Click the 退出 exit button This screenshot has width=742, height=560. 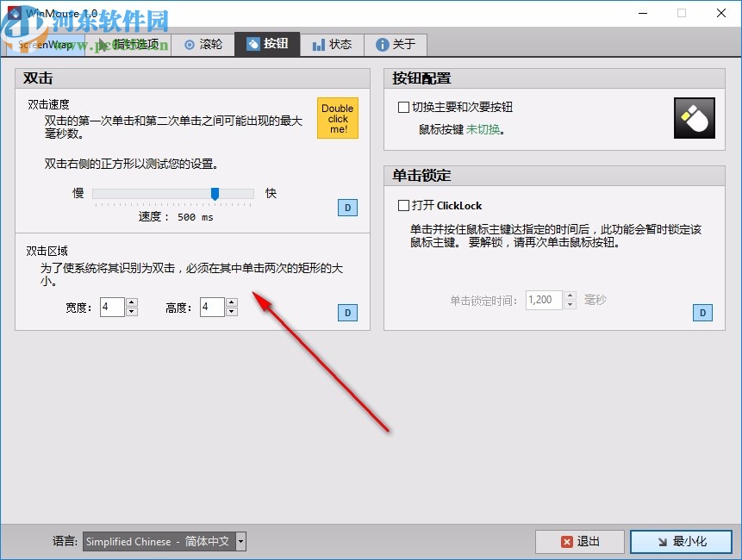click(x=580, y=542)
